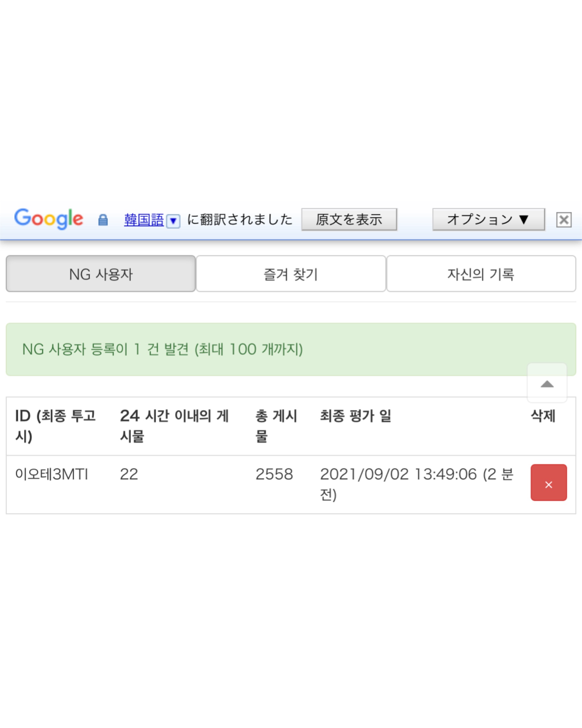Click the scroll-to-top arrow button
This screenshot has height=728, width=582.
[547, 383]
